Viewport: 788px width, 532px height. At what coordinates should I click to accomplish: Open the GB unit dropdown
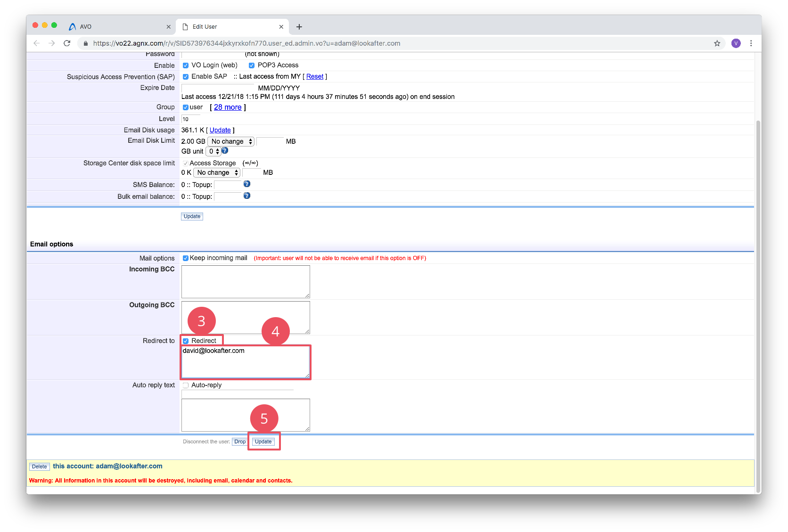point(213,151)
